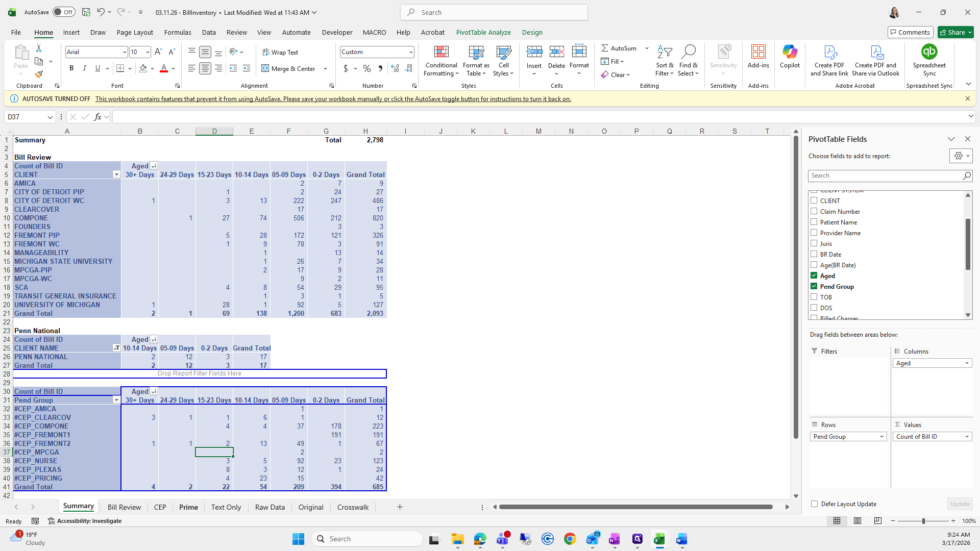Click the Format Painter brush icon
Screen dimensions: 980x551
(x=39, y=74)
